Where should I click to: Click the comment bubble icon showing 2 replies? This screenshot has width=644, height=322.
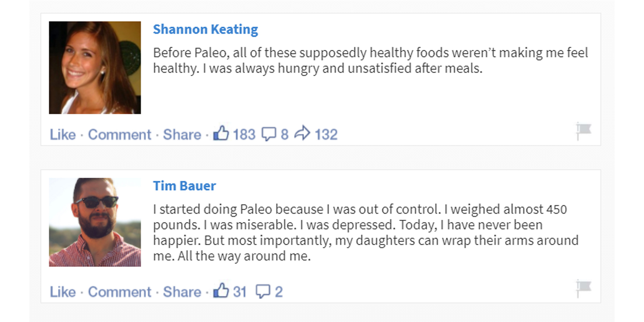pyautogui.click(x=264, y=291)
